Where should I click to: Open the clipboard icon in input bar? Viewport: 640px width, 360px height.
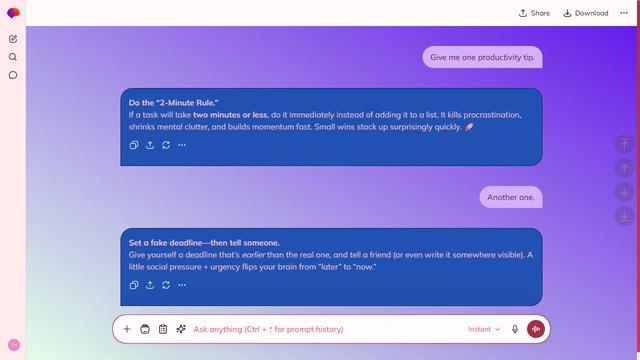point(163,329)
